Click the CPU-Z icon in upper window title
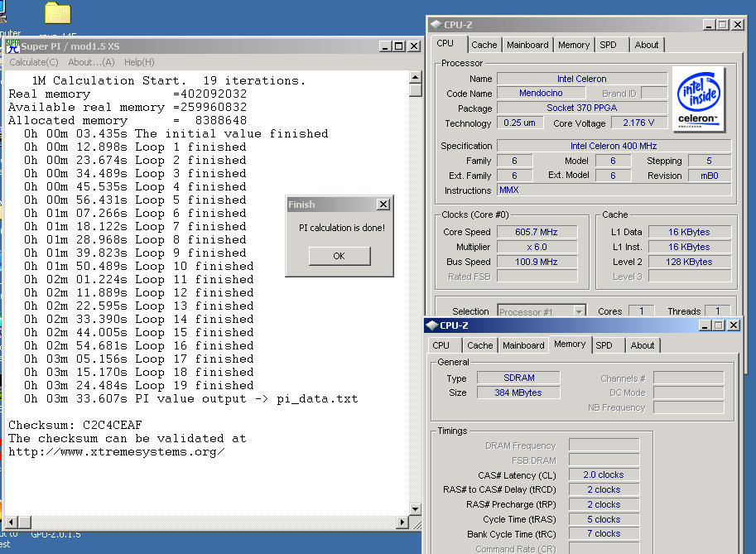This screenshot has width=756, height=554. (x=436, y=25)
